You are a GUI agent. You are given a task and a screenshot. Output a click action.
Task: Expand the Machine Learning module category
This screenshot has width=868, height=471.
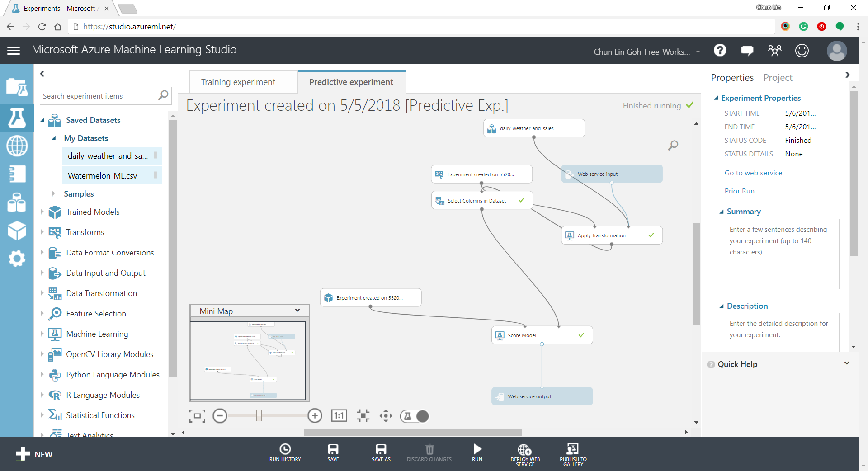42,334
